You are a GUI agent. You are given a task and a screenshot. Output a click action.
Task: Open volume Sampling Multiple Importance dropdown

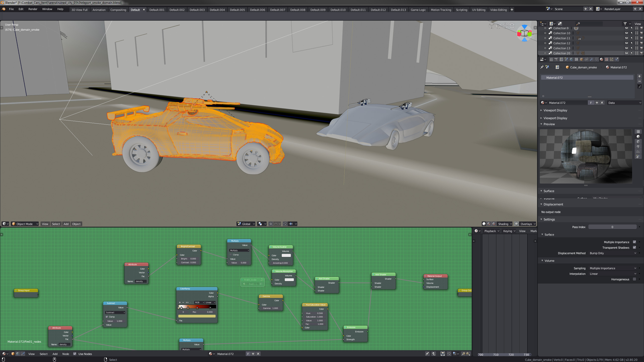coord(613,268)
